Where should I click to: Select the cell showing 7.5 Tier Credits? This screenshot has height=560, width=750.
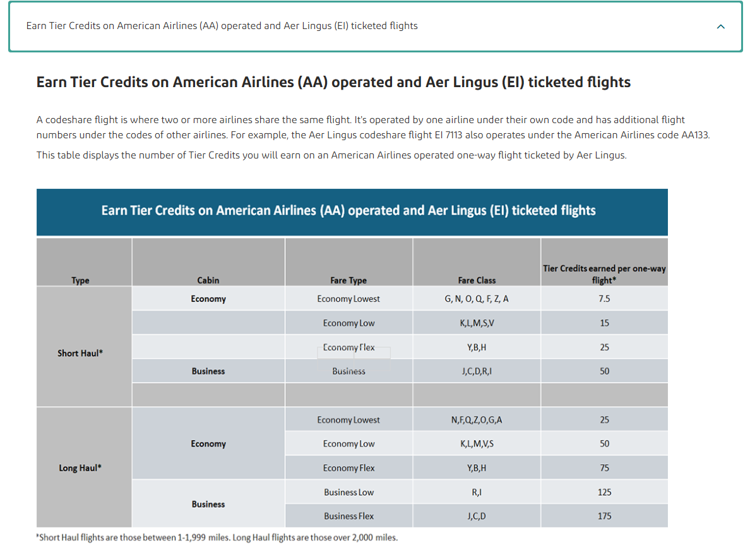(604, 298)
